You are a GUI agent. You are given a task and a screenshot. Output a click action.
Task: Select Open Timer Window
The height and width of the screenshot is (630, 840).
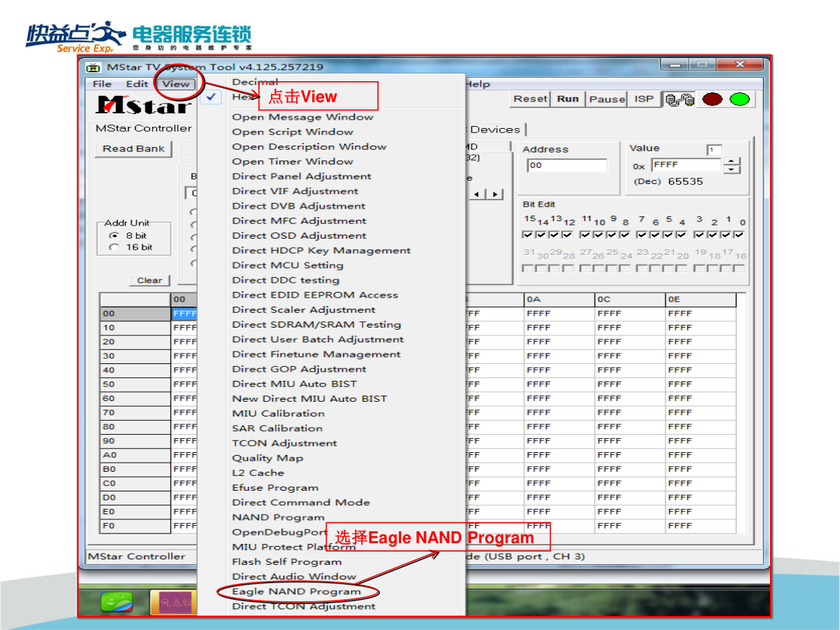click(x=293, y=161)
